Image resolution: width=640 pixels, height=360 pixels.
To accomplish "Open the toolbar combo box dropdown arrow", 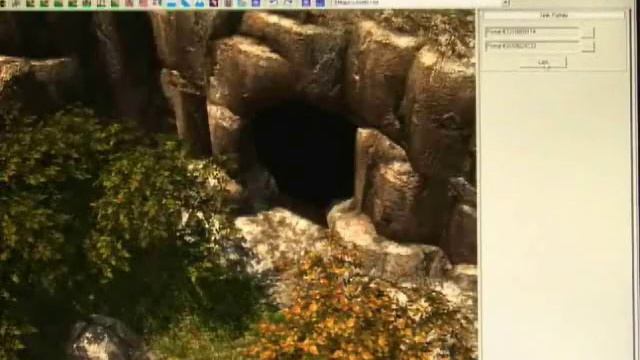I will (506, 3).
